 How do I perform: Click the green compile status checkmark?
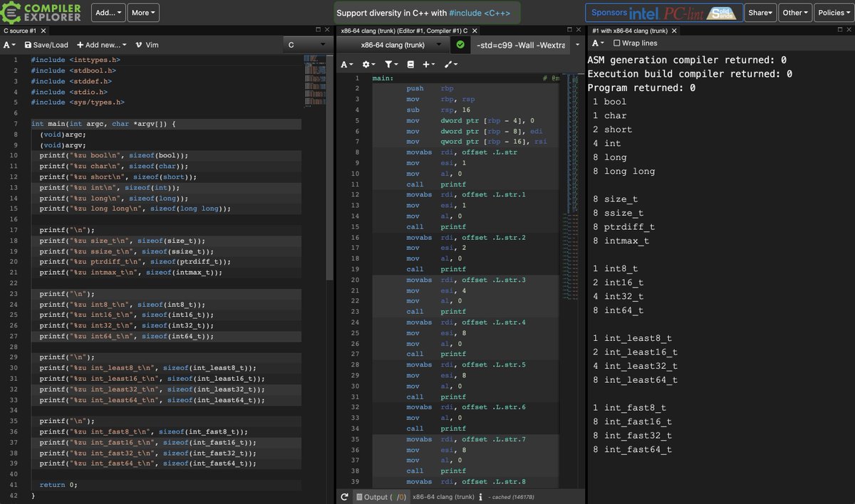coord(460,45)
